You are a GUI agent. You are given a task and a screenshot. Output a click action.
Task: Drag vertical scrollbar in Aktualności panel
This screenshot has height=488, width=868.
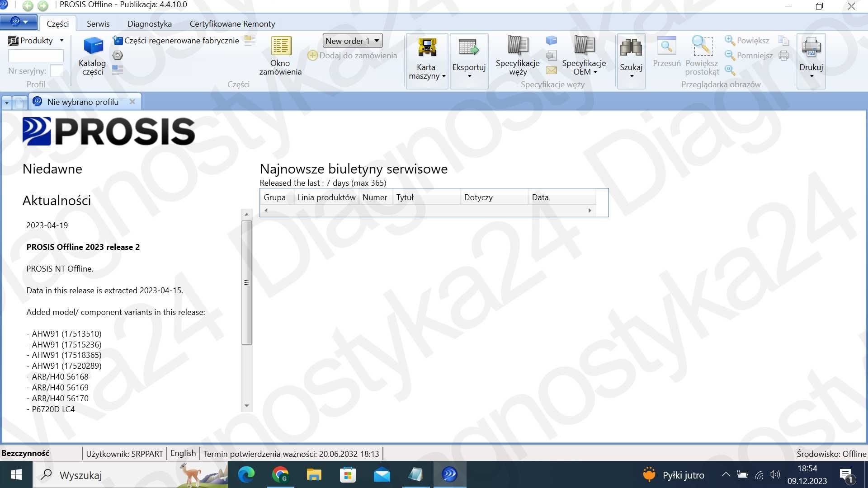click(x=246, y=281)
